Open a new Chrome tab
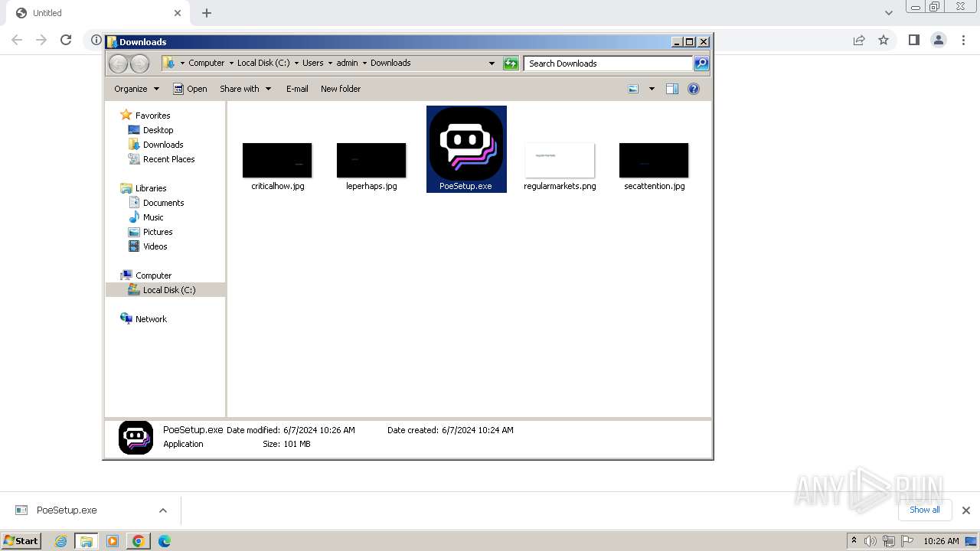Viewport: 980px width, 551px height. coord(207,13)
